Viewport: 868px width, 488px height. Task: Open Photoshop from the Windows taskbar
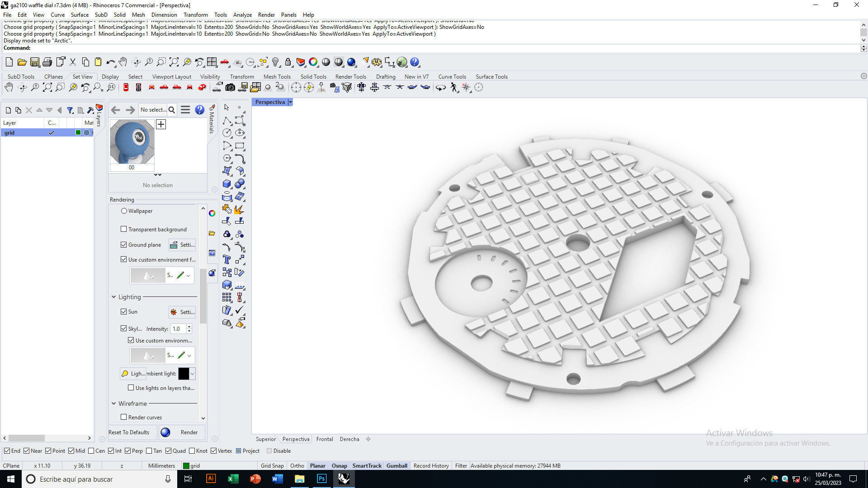[321, 479]
